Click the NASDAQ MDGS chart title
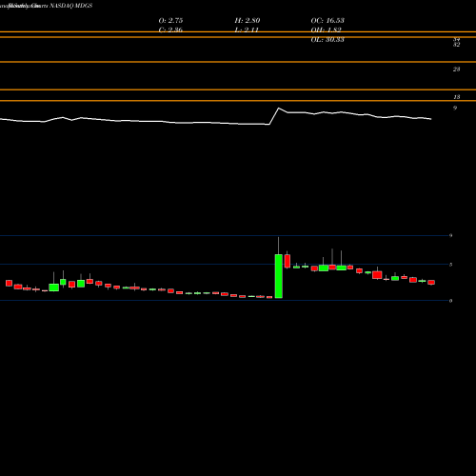This screenshot has width=476, height=476. coord(71,6)
